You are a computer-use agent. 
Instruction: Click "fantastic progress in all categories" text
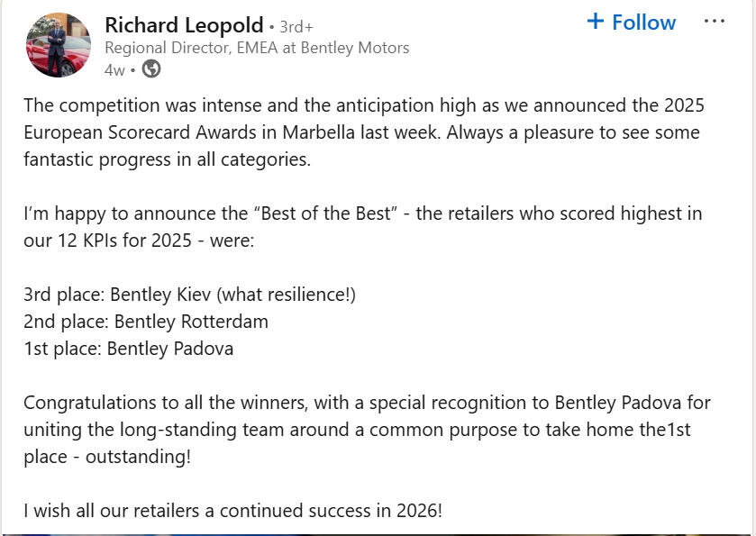[x=168, y=159]
